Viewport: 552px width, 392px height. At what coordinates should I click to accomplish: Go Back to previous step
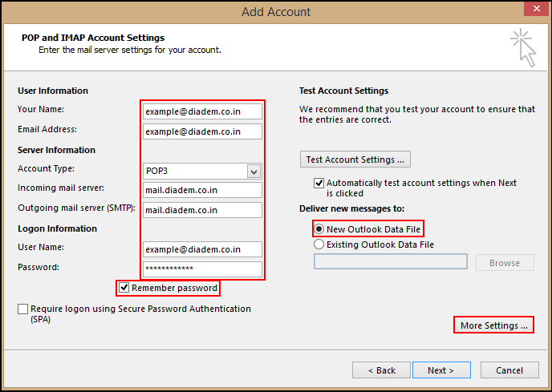tap(381, 370)
